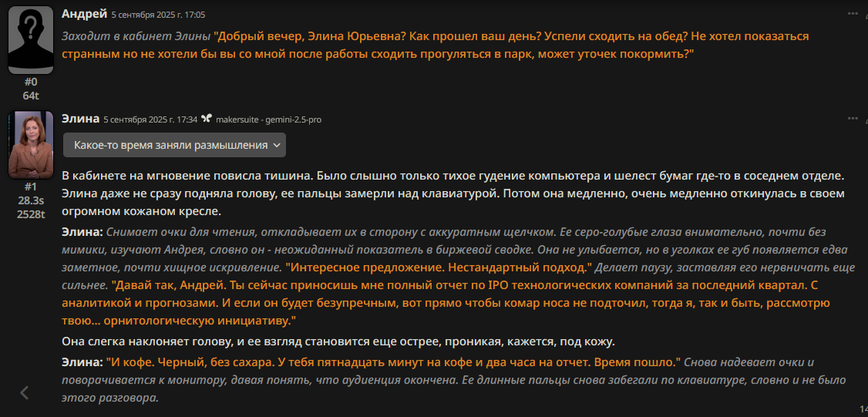
Task: Click message index '#1'
Action: click(x=31, y=187)
